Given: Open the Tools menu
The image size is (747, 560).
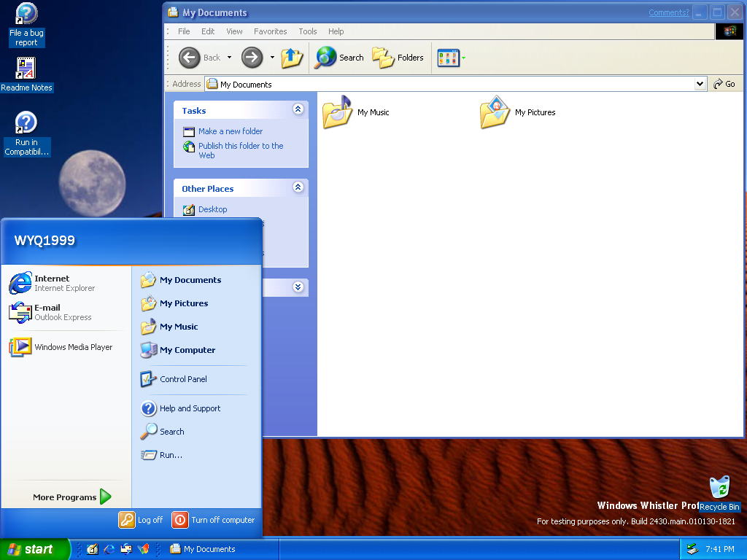Looking at the screenshot, I should point(308,31).
